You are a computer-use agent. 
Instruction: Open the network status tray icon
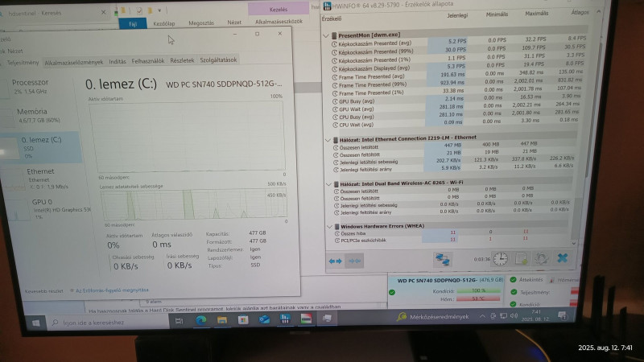(504, 315)
